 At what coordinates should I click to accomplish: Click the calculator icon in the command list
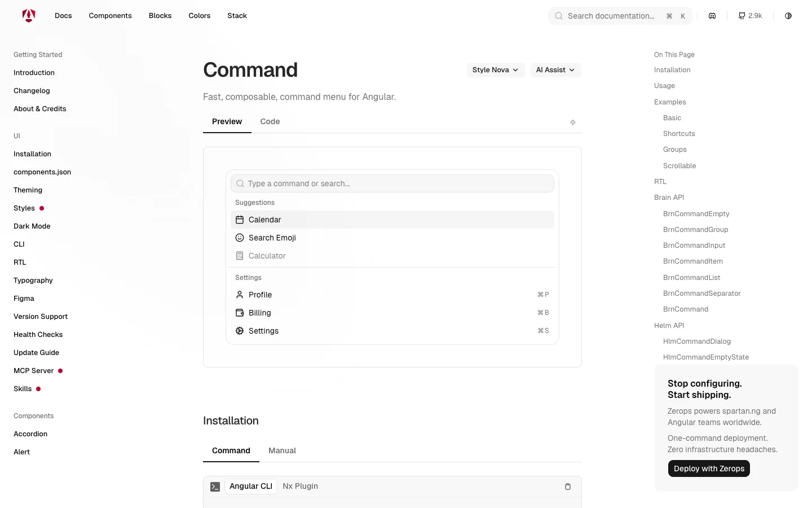[x=240, y=256]
